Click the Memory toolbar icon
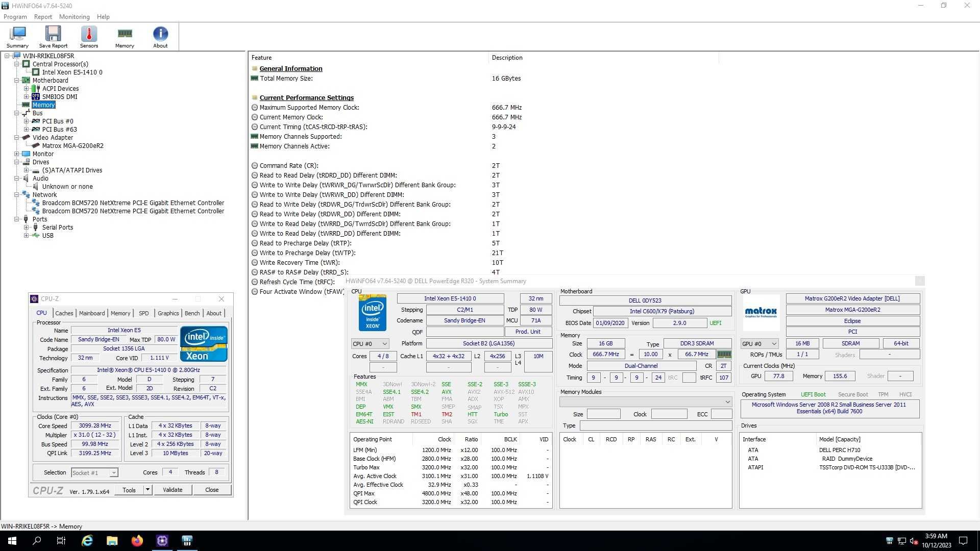 coord(125,37)
